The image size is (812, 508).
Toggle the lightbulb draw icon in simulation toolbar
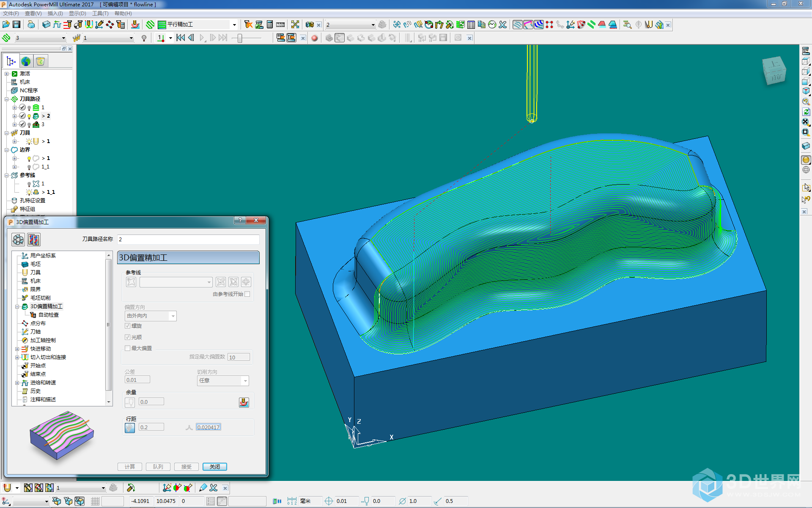[x=144, y=38]
